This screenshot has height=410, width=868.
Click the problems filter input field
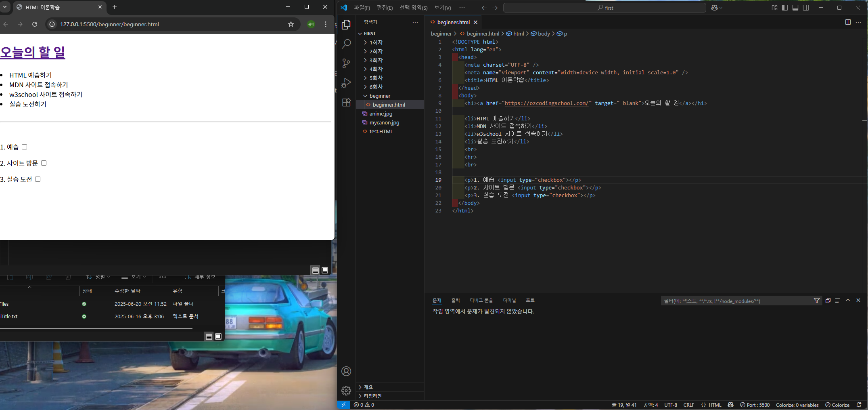coord(735,301)
